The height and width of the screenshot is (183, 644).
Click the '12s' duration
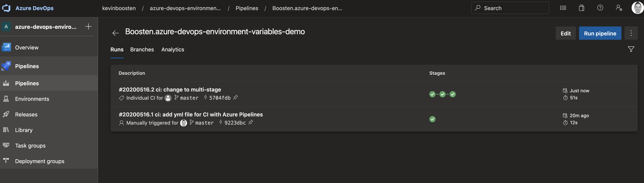click(573, 122)
